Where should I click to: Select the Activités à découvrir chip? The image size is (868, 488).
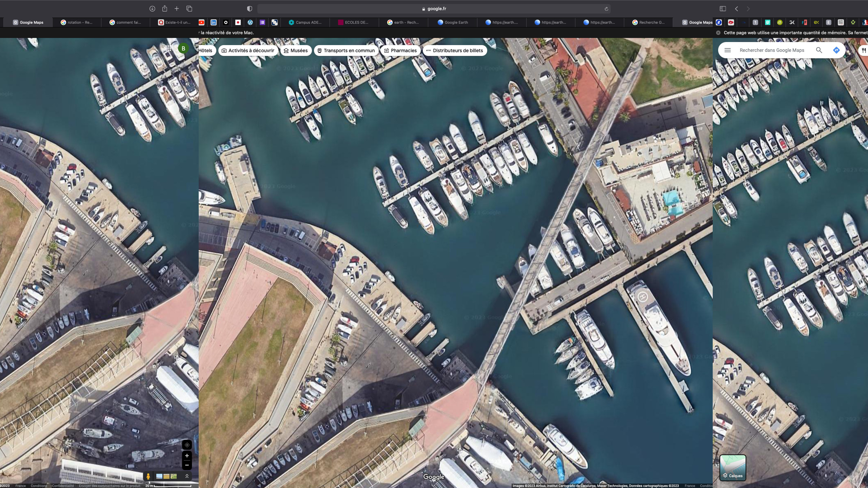coord(248,50)
